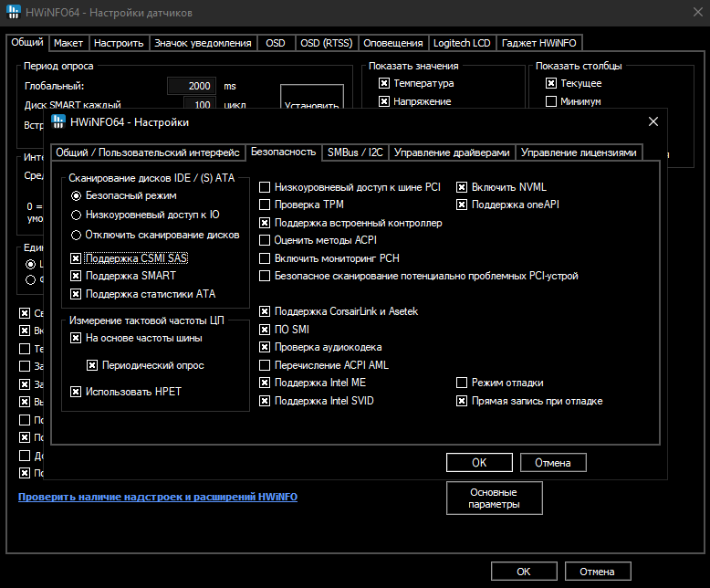Toggle Проверка аудиокодека checkbox
The height and width of the screenshot is (588, 710).
(x=265, y=347)
